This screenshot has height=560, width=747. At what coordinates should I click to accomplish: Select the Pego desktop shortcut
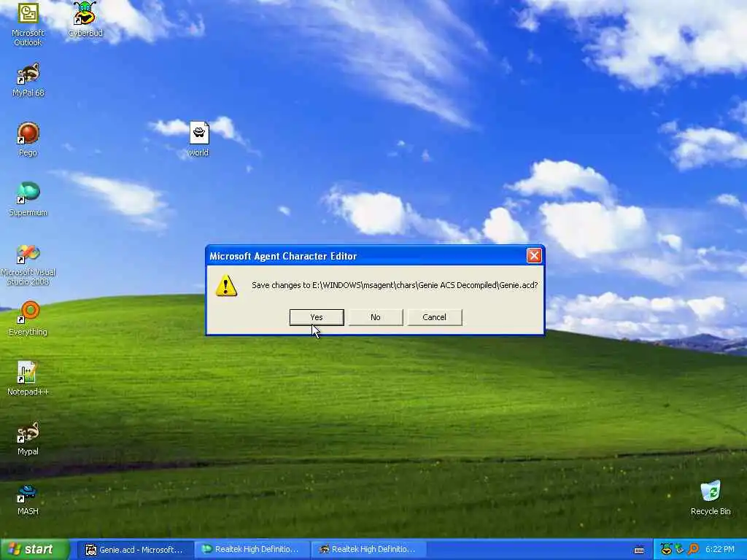(x=28, y=139)
